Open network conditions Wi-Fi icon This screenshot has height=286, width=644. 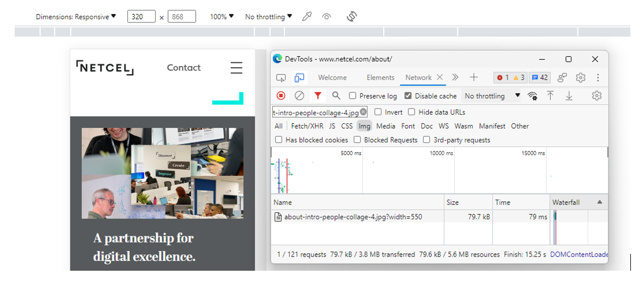click(532, 96)
